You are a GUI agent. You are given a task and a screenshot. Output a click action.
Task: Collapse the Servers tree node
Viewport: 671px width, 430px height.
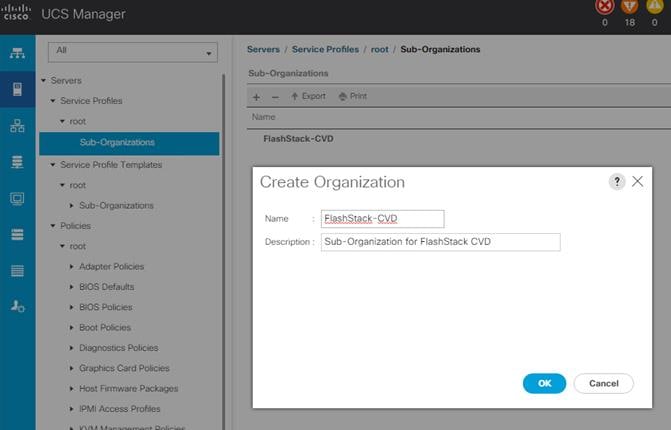pos(44,80)
